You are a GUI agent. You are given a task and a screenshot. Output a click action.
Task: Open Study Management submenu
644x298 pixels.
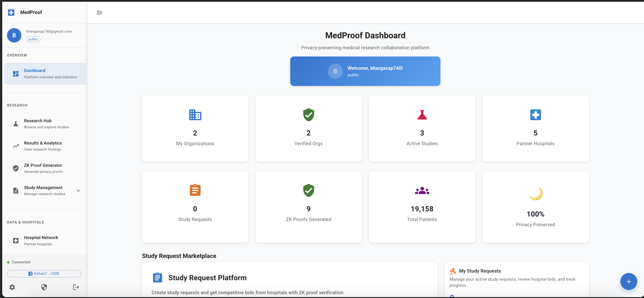pos(43,190)
